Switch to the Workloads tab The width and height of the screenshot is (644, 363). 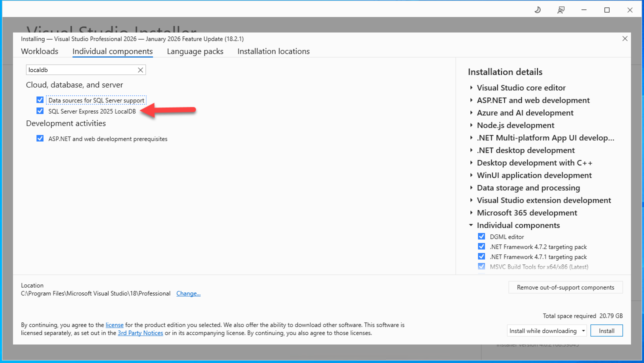point(39,51)
